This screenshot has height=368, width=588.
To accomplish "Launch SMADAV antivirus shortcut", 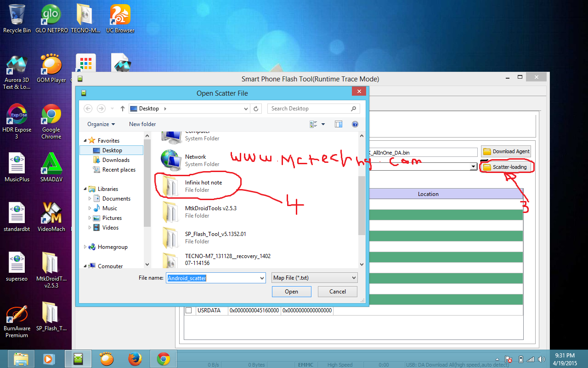I will point(51,168).
